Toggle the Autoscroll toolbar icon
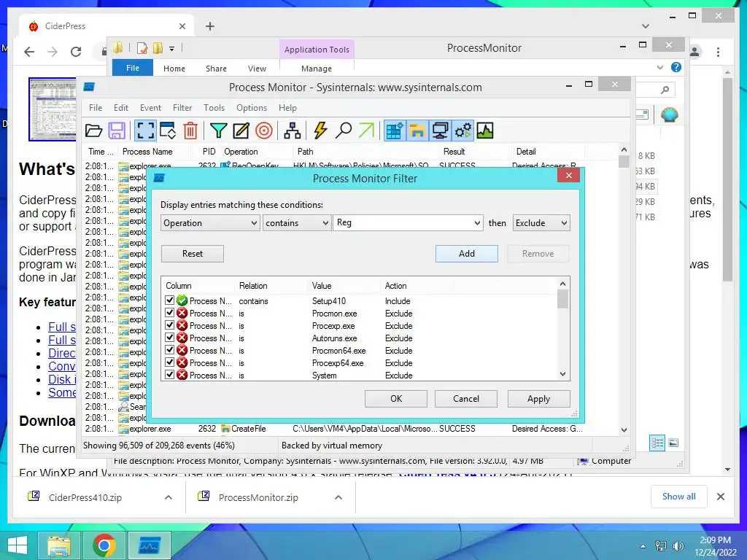747x560 pixels. point(168,131)
